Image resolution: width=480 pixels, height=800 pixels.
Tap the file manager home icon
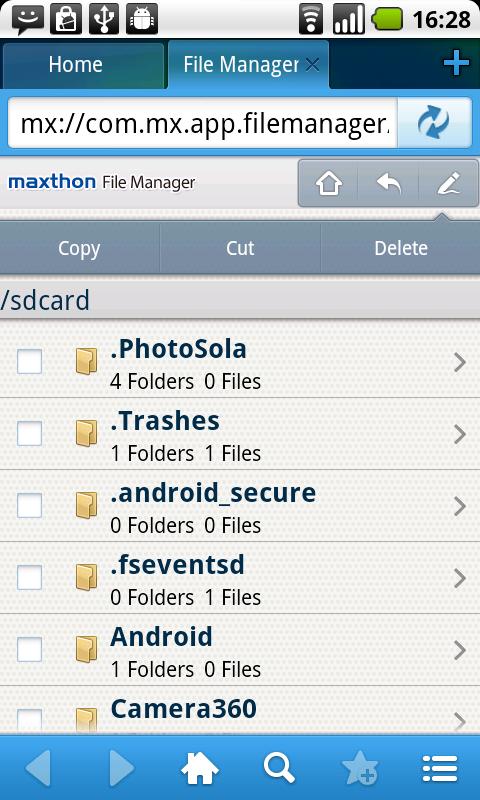[329, 184]
